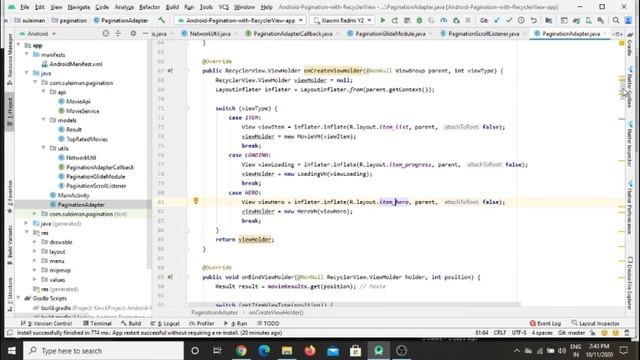Viewport: 640px width, 360px height.
Task: Show VCS history clock icon
Action: point(521,20)
